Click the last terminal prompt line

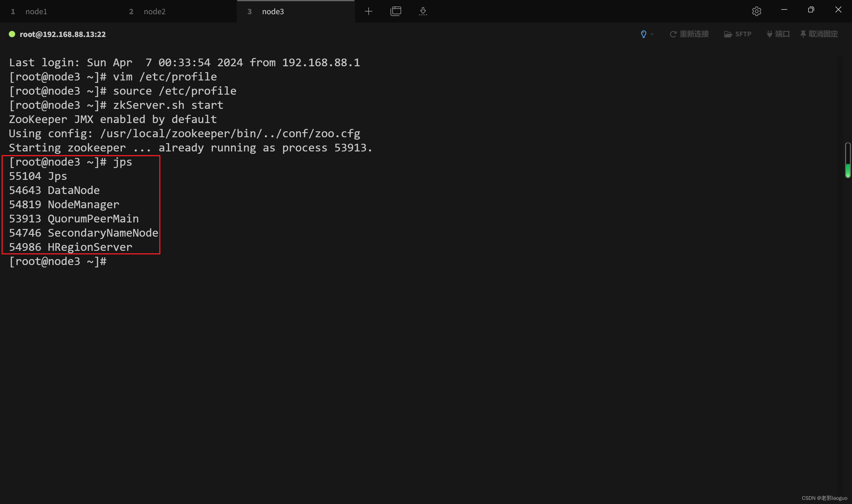click(58, 261)
